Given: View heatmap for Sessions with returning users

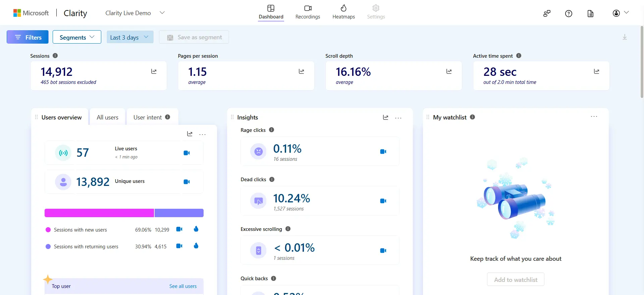Looking at the screenshot, I should click(196, 246).
